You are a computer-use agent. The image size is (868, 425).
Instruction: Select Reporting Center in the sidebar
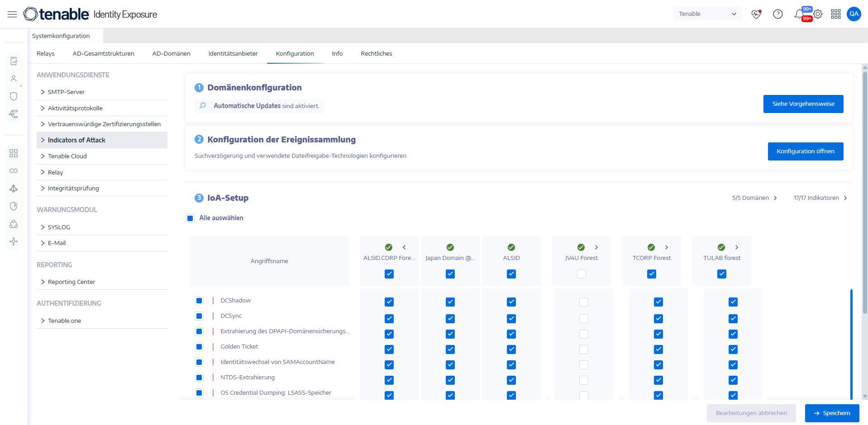coord(72,282)
